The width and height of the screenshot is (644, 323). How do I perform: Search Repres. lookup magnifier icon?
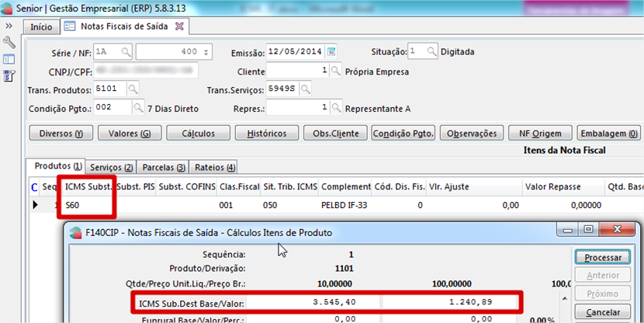(336, 108)
